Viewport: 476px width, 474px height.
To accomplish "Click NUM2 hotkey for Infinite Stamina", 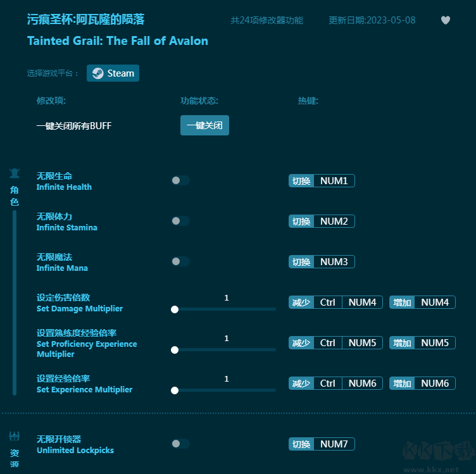I will (x=334, y=221).
